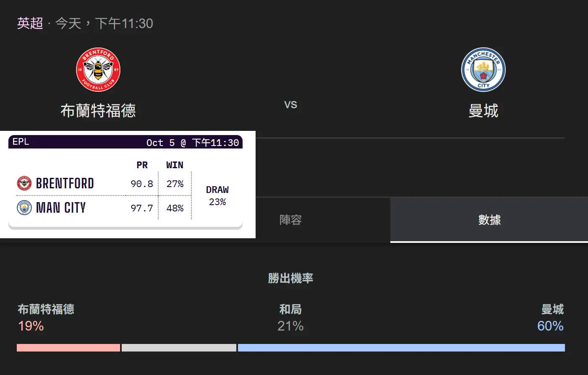The height and width of the screenshot is (375, 588).
Task: Click the PR column header
Action: 142,165
